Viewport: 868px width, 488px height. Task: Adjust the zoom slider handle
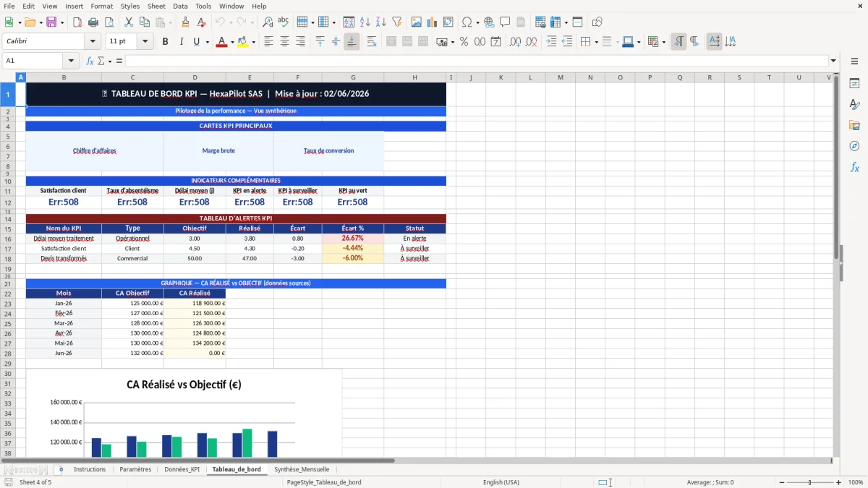tap(809, 482)
